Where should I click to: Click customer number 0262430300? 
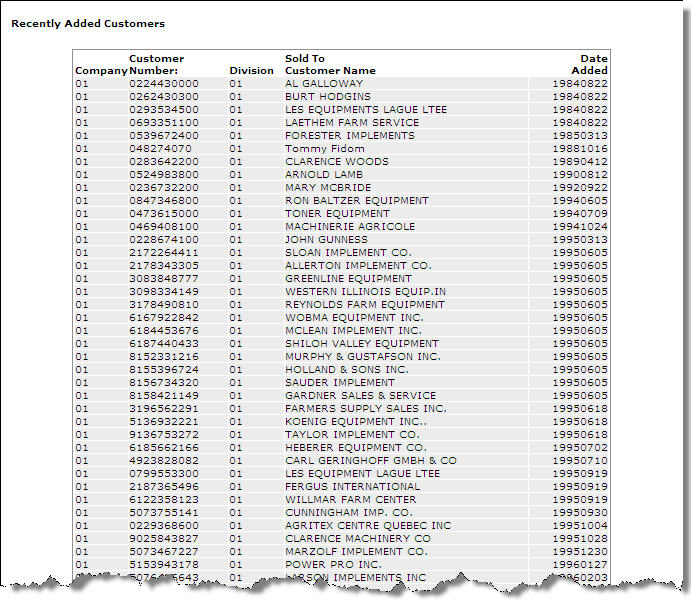coord(163,97)
